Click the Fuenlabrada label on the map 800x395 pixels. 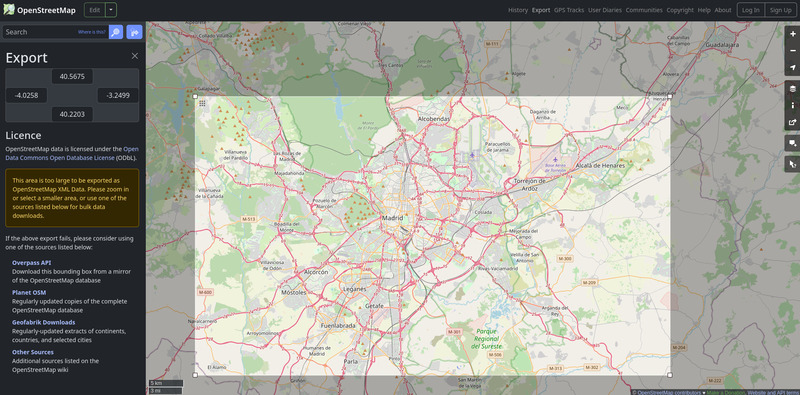point(338,326)
